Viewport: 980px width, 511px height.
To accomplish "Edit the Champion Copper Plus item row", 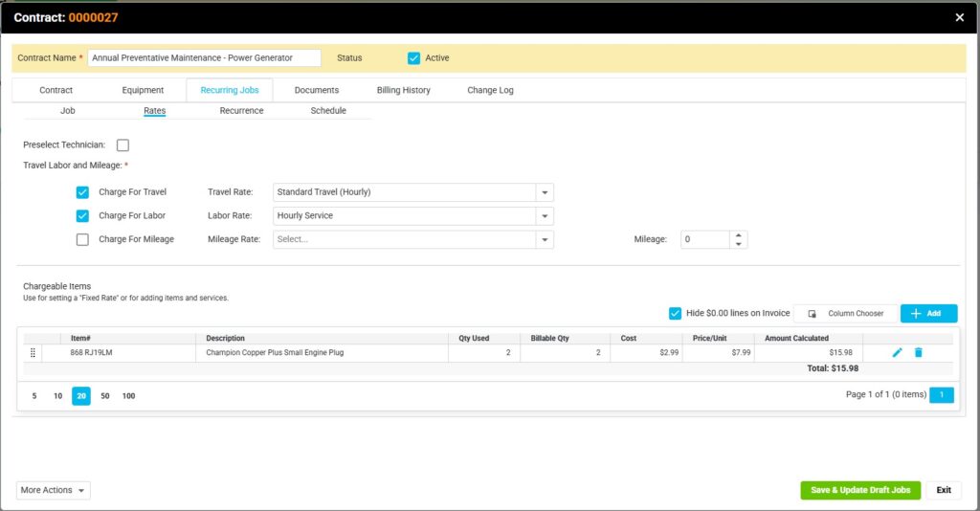I will tap(897, 352).
